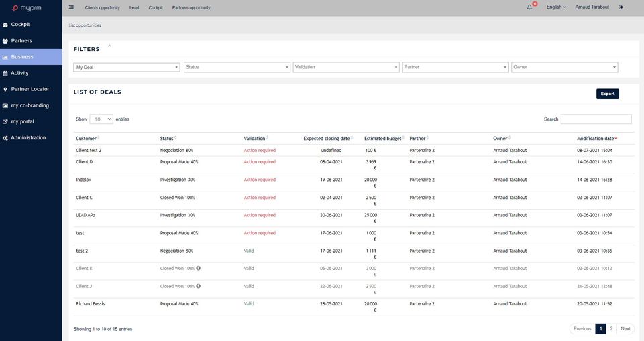Click info icon next to Client K status

click(x=199, y=269)
